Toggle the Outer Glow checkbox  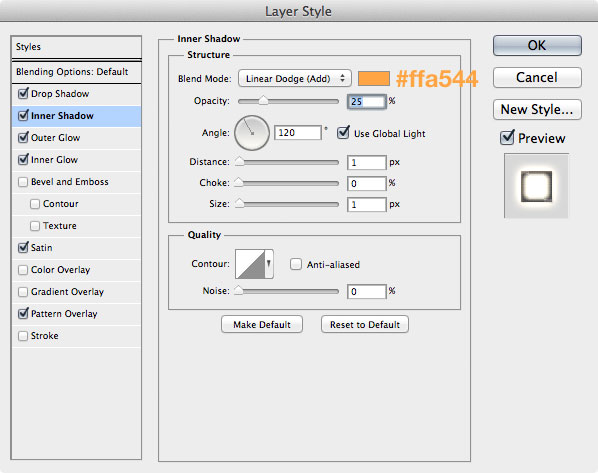(x=23, y=137)
